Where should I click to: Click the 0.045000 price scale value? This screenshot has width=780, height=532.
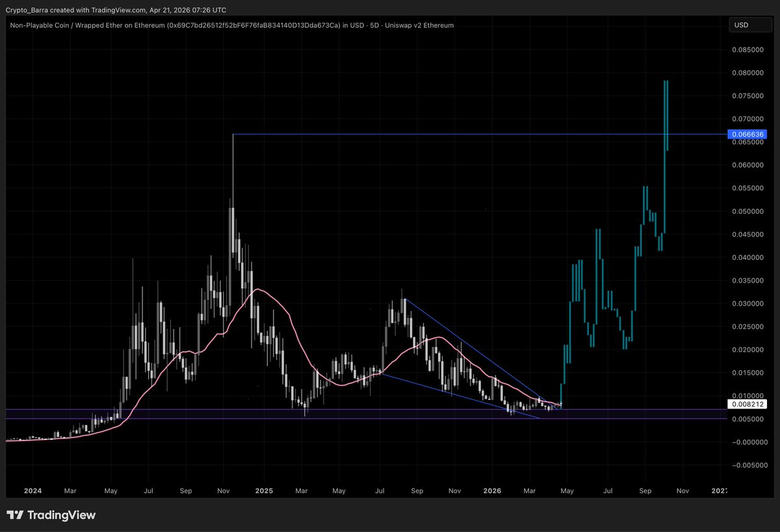coord(749,234)
